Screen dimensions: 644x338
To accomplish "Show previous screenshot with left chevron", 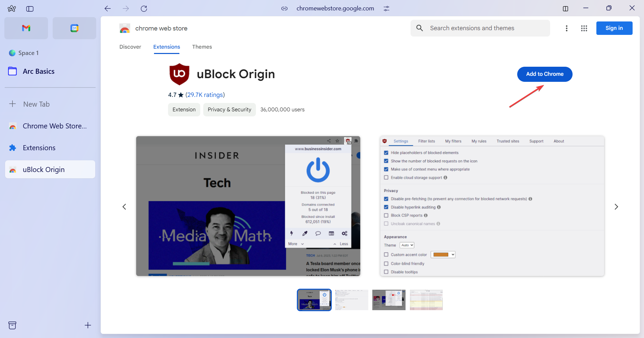I will pyautogui.click(x=124, y=207).
